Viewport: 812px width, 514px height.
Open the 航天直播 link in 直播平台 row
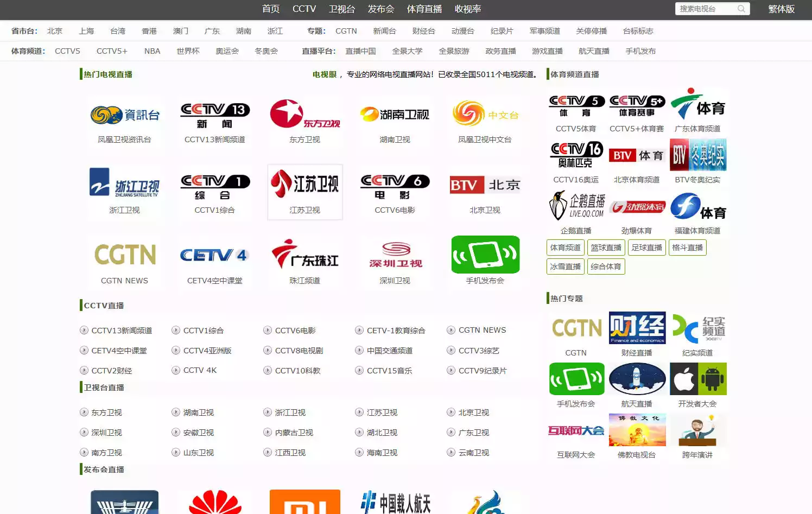594,51
